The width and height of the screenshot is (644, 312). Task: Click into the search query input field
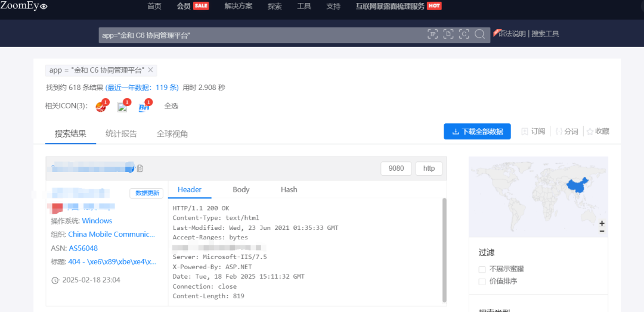point(263,35)
